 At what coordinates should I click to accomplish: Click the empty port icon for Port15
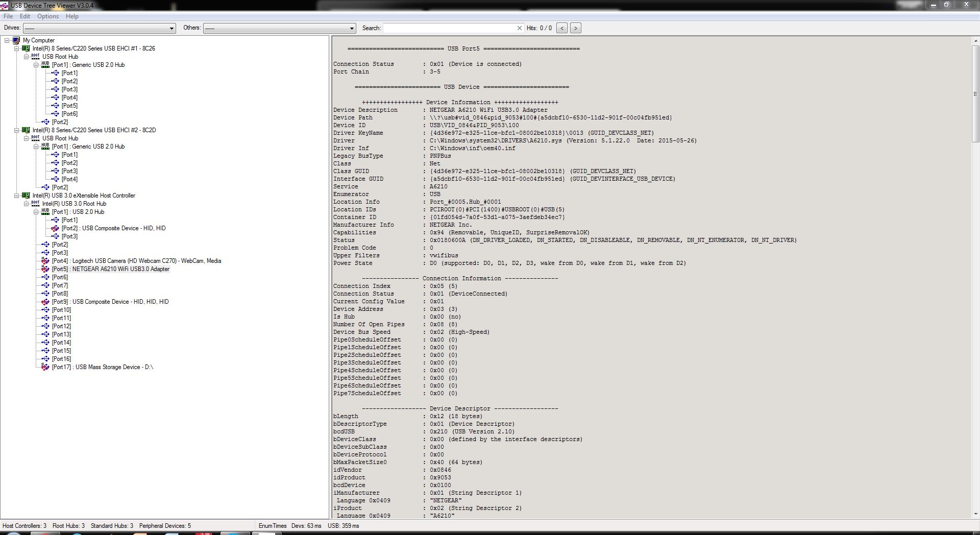(45, 351)
